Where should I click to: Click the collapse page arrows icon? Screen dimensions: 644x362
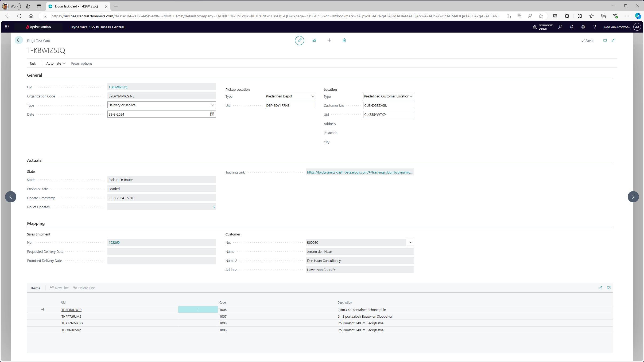[x=613, y=40]
